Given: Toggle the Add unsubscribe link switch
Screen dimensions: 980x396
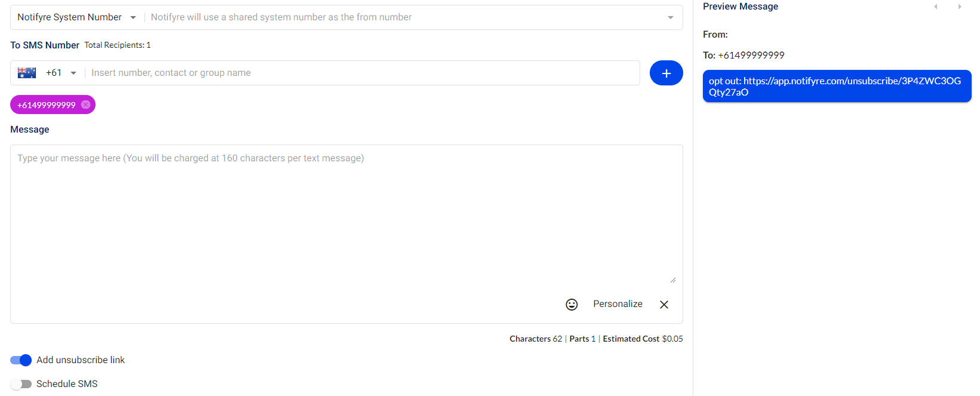Looking at the screenshot, I should click(21, 360).
